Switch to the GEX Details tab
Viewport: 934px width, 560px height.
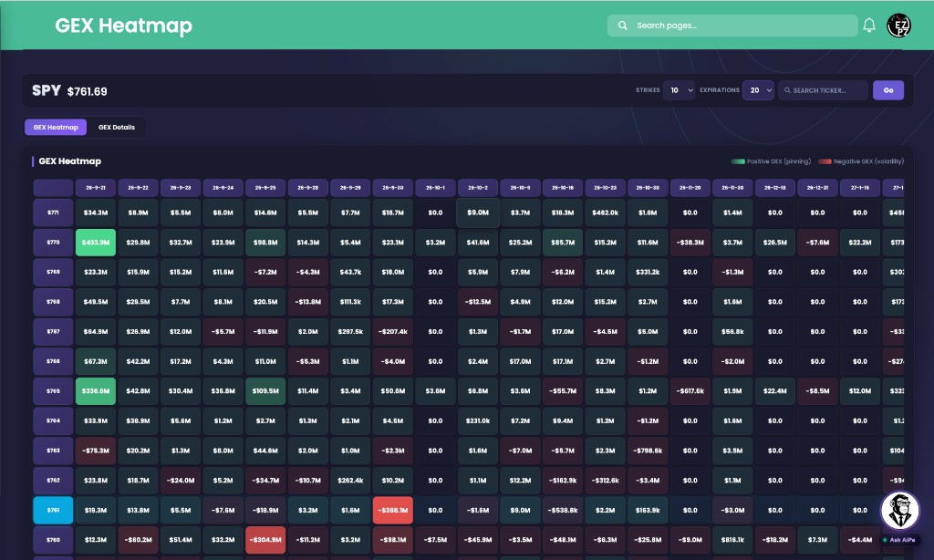click(x=116, y=128)
